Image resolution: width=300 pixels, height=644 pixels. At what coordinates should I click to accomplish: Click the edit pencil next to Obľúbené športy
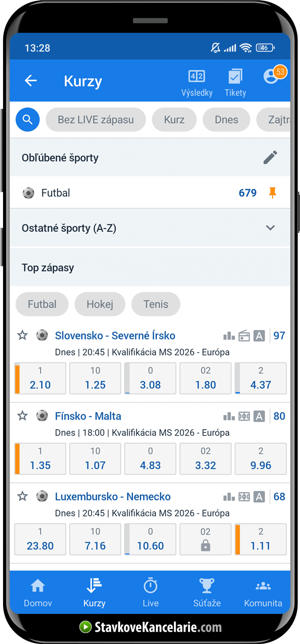[270, 157]
